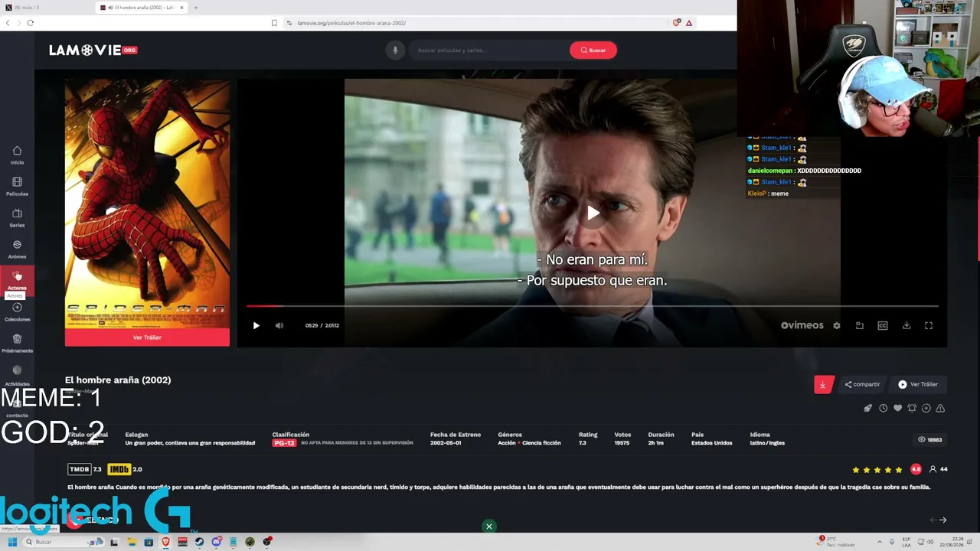Open the video player settings gear
This screenshot has width=980, height=551.
click(837, 325)
